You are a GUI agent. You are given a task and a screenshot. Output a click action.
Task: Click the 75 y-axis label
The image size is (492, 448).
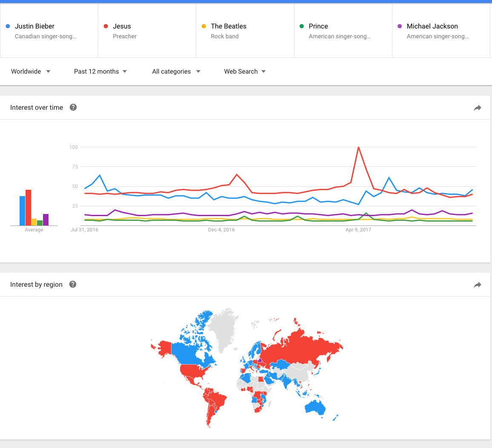point(74,167)
